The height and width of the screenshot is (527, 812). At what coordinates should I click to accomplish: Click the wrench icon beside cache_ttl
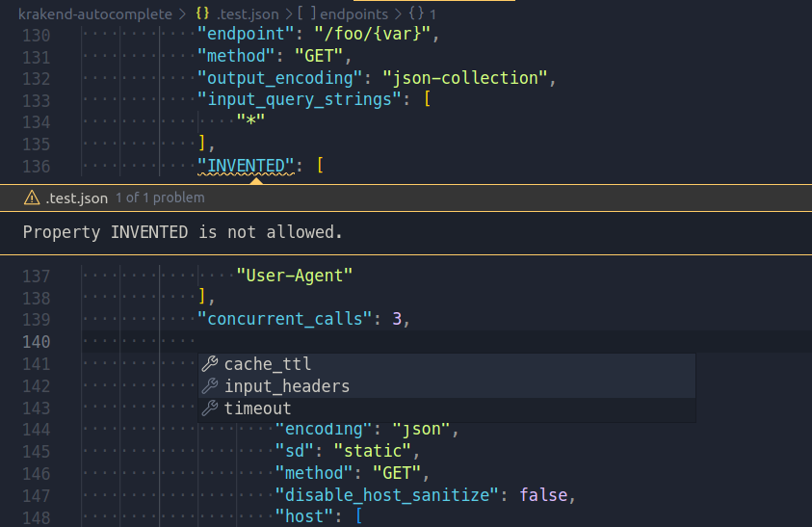click(210, 364)
